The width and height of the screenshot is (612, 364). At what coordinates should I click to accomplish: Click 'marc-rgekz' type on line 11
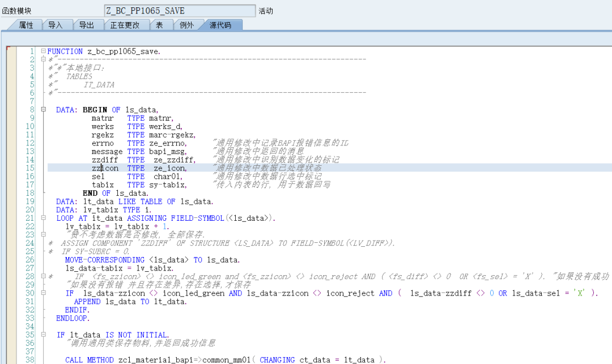pos(172,135)
